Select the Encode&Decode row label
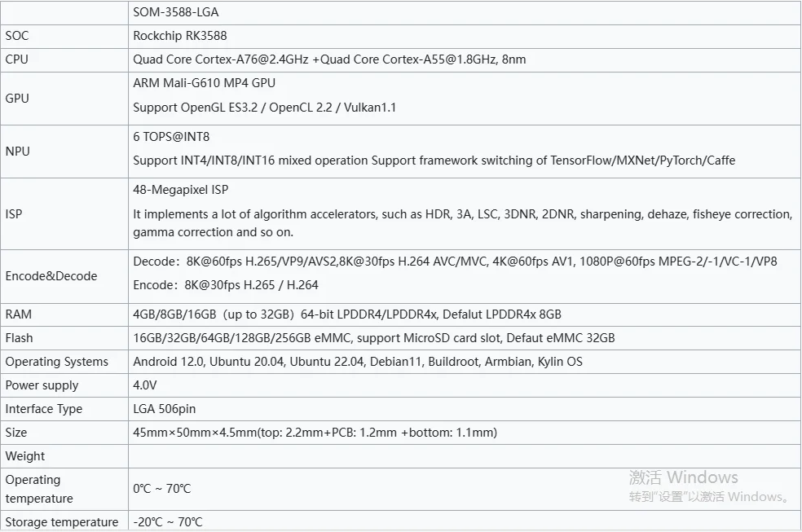The height and width of the screenshot is (532, 802). 51,276
